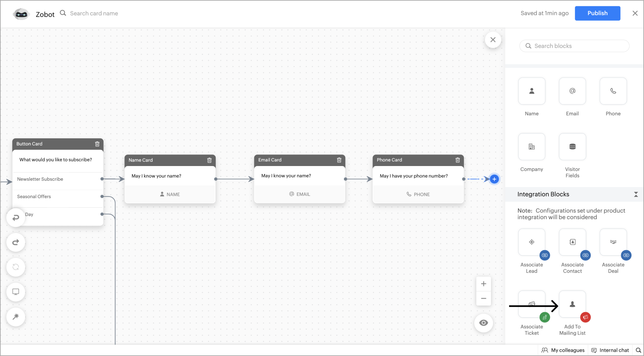
Task: Expand the plus node after the Phone Card
Action: pyautogui.click(x=494, y=179)
